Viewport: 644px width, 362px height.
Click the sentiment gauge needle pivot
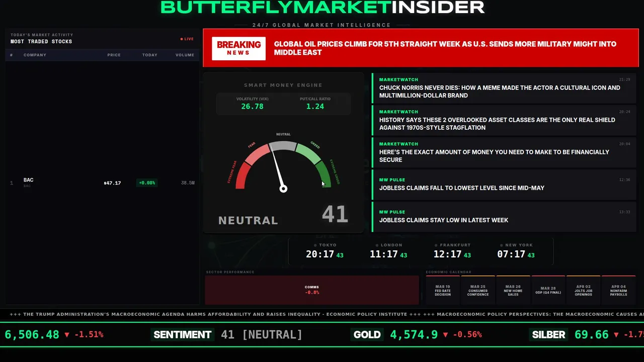(x=283, y=189)
